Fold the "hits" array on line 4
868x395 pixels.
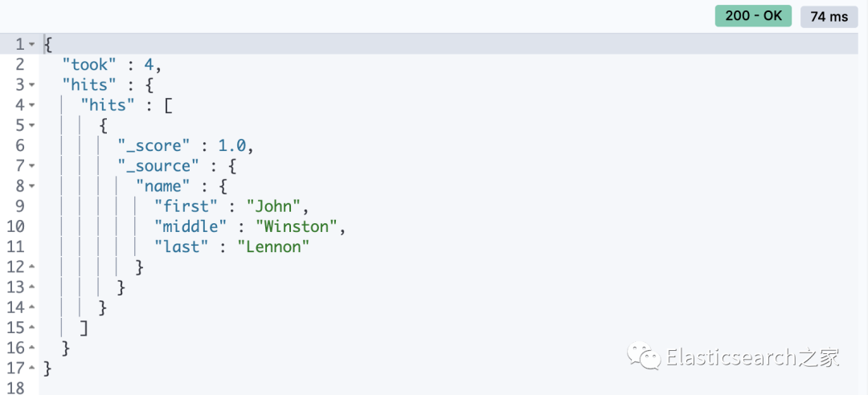coord(31,105)
